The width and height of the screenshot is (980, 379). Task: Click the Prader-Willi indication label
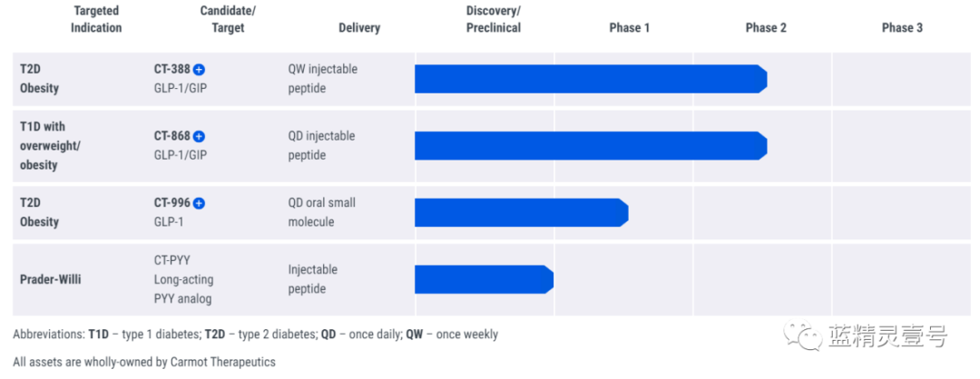[51, 279]
